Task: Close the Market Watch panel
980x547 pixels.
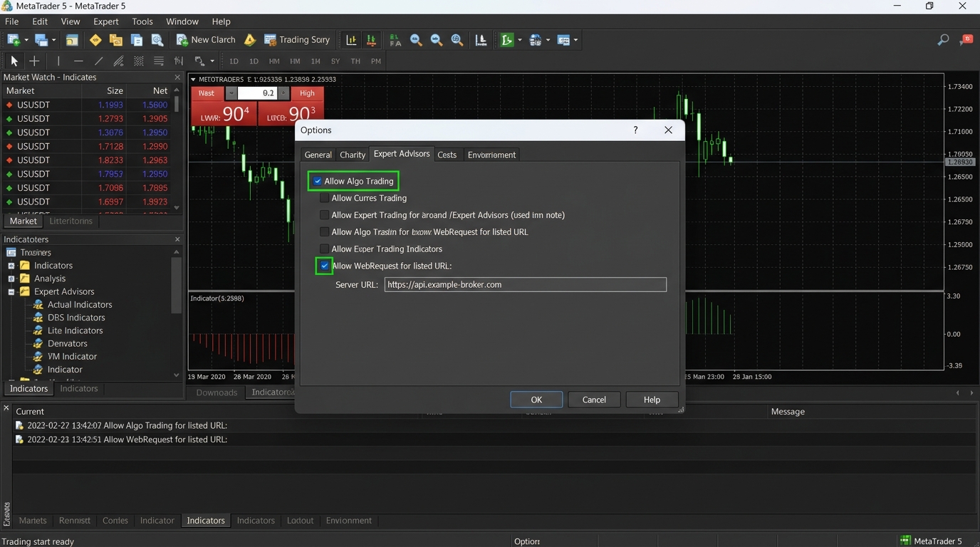Action: click(177, 77)
